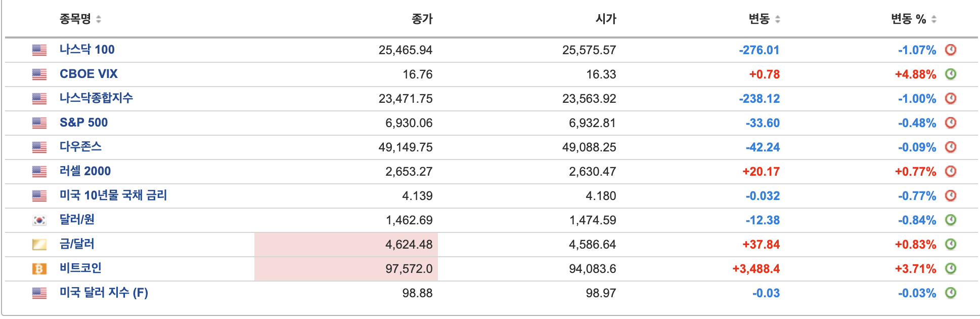
Task: Click the red clock icon in 다우존스 row
Action: [951, 147]
